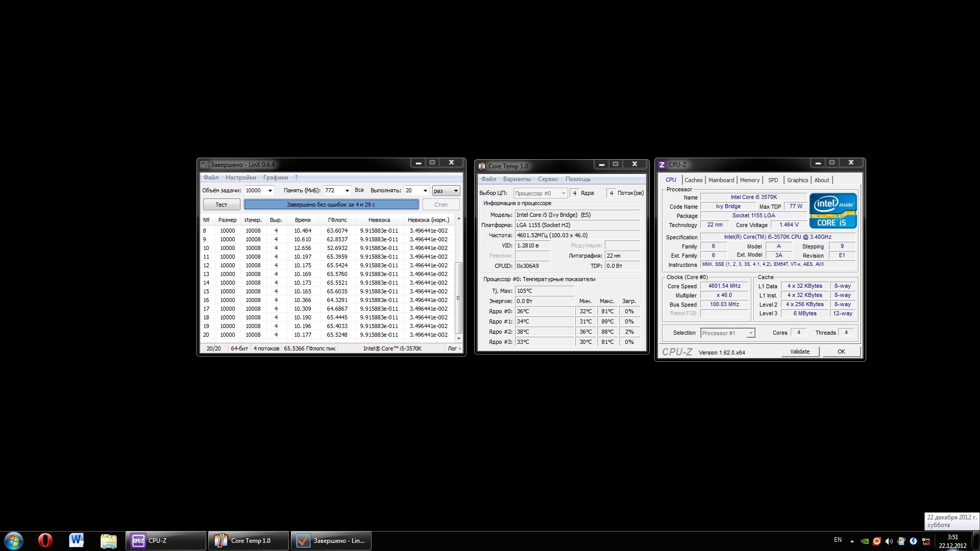Switch to the CPU-Z taskbar button
The width and height of the screenshot is (980, 551).
[x=166, y=541]
